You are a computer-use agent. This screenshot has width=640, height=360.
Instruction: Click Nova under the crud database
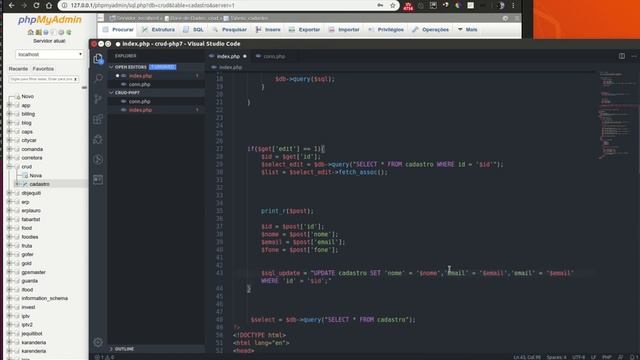coord(36,176)
